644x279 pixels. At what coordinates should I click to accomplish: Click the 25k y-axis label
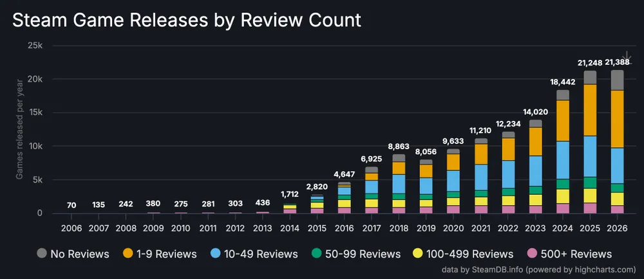35,46
